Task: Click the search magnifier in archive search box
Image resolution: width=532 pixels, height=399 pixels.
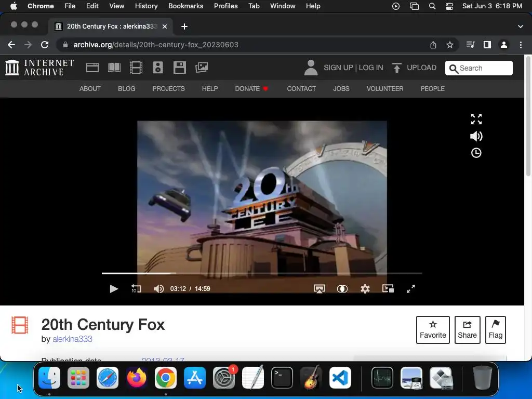Action: [x=453, y=69]
